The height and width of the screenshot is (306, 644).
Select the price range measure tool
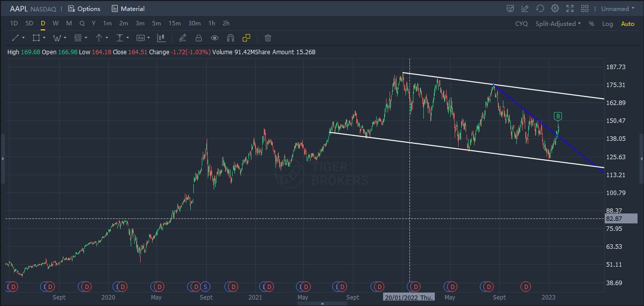click(x=120, y=38)
